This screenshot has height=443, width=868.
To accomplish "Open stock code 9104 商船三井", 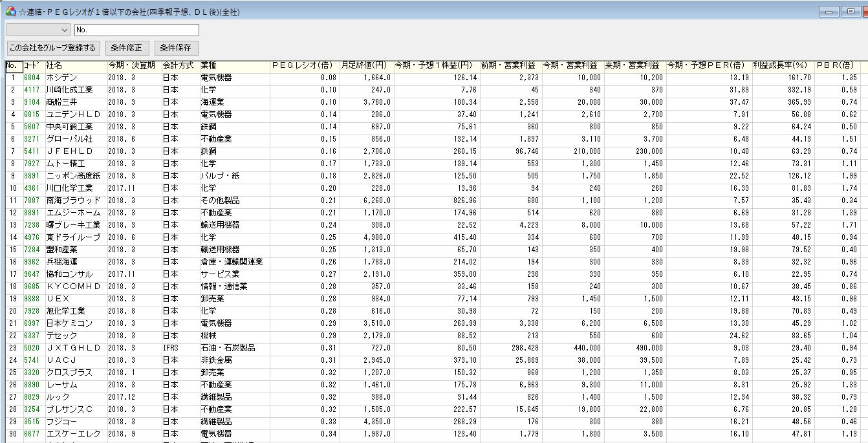I will (x=32, y=102).
